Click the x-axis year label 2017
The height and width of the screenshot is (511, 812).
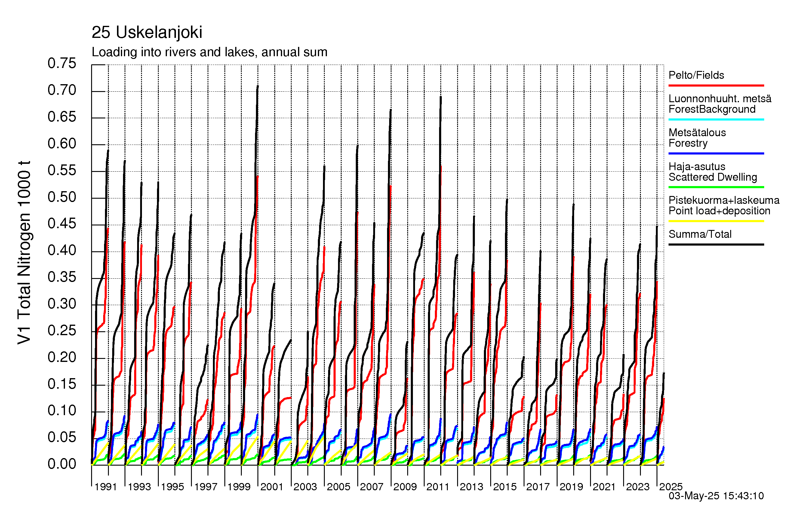click(x=538, y=487)
